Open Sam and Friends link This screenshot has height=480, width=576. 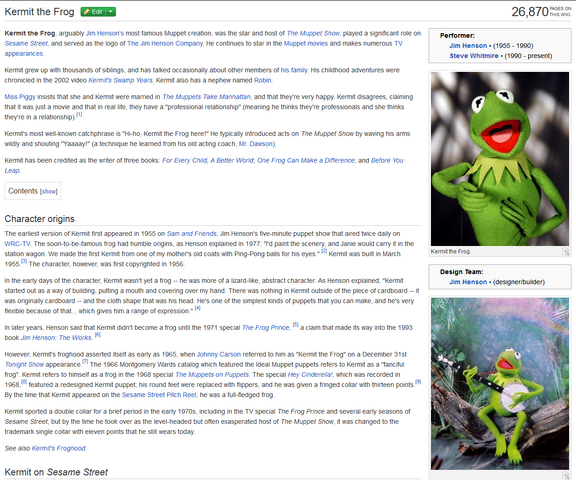click(192, 234)
